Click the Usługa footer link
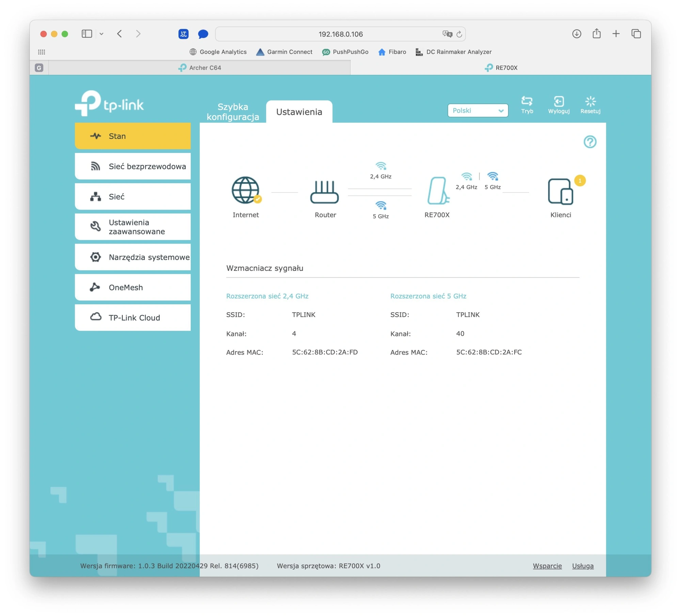Image resolution: width=681 pixels, height=616 pixels. pyautogui.click(x=583, y=566)
